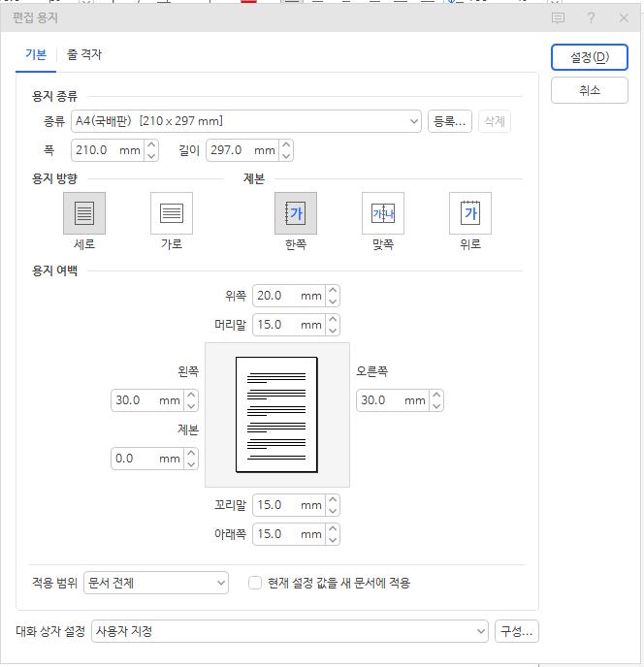Choose facing pages (맞쪽) binding icon

[383, 213]
